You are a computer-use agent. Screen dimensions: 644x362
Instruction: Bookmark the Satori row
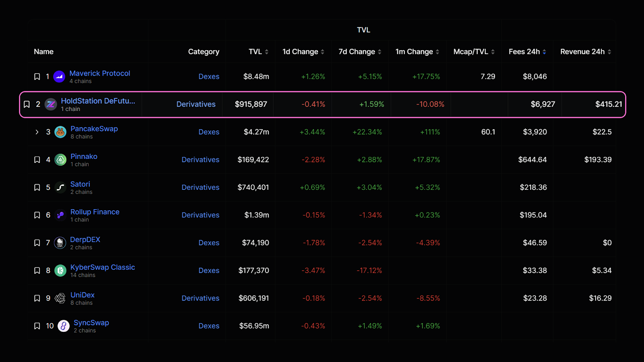pyautogui.click(x=37, y=187)
